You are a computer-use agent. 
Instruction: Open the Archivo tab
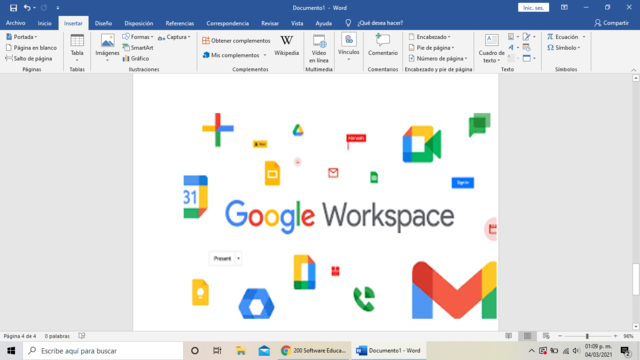point(16,23)
